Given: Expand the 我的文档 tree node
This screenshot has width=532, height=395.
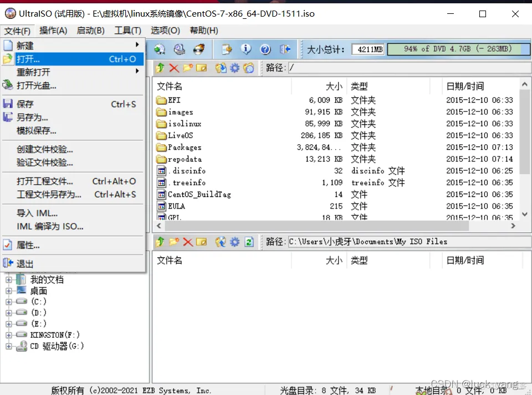Looking at the screenshot, I should pos(9,280).
